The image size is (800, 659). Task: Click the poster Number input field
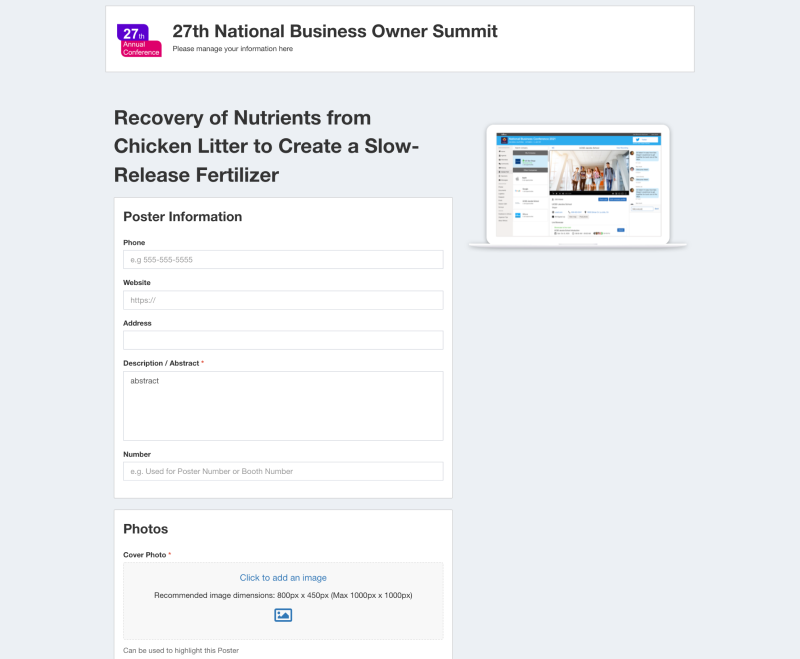283,471
